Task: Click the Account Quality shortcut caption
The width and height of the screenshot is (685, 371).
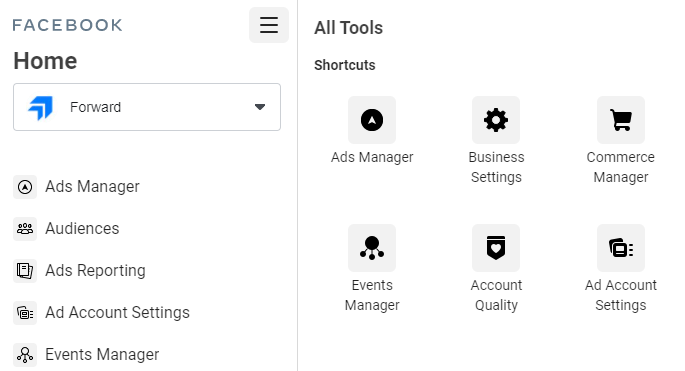Action: 496,295
